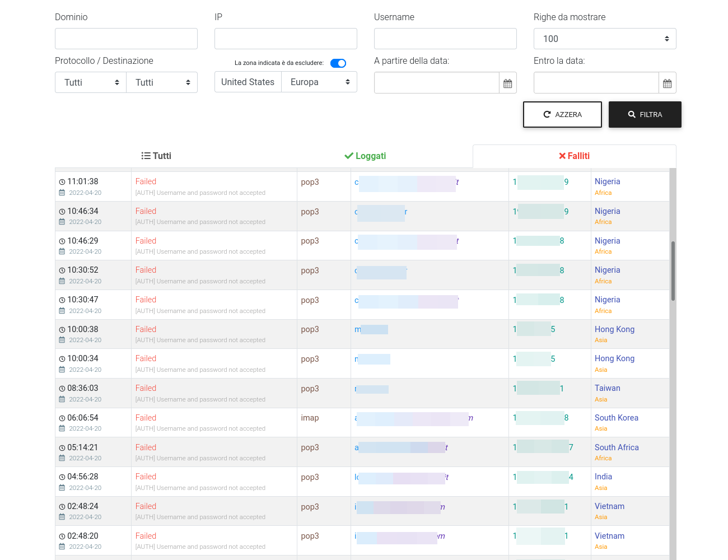Click the table's vertical scrollbar thumb
The image size is (728, 560).
pos(673,270)
